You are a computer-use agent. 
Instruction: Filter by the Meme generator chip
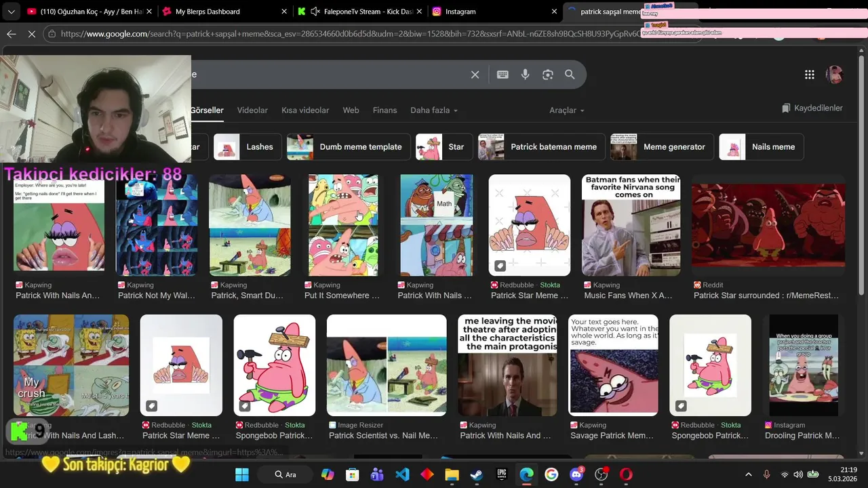pyautogui.click(x=662, y=146)
